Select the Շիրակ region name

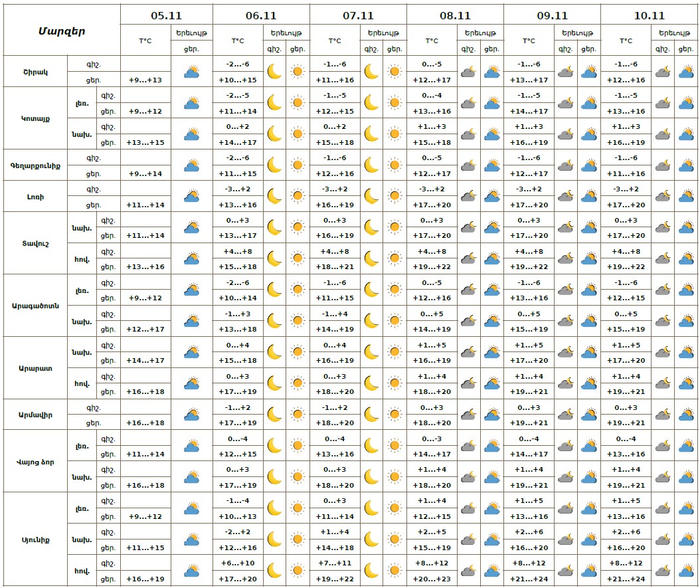click(35, 72)
